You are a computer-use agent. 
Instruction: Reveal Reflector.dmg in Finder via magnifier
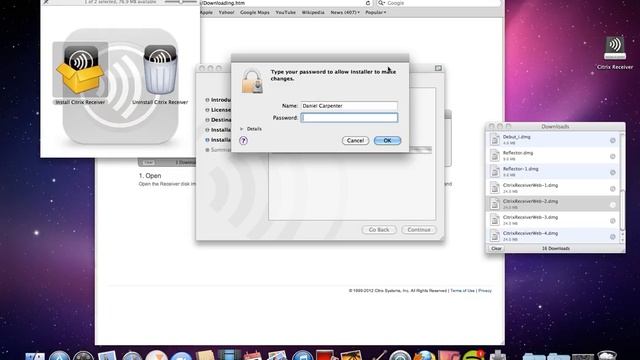612,156
